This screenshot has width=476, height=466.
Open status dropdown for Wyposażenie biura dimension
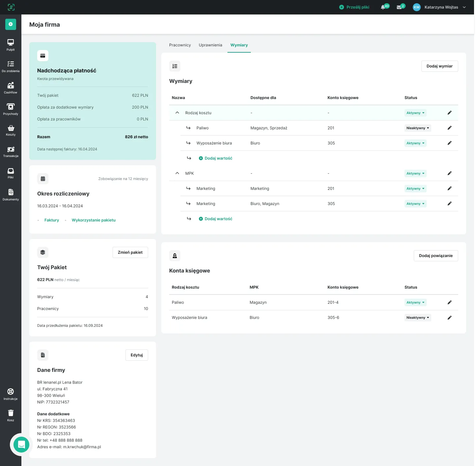[415, 143]
